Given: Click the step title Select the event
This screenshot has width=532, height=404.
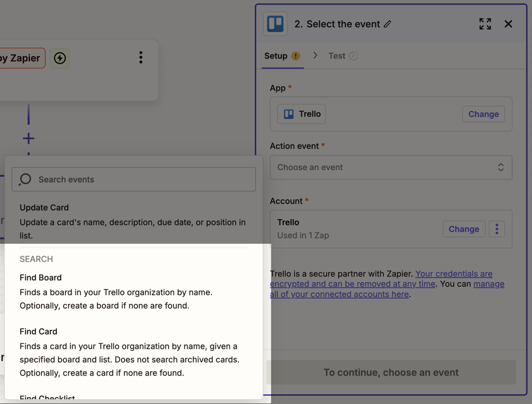Looking at the screenshot, I should 343,24.
